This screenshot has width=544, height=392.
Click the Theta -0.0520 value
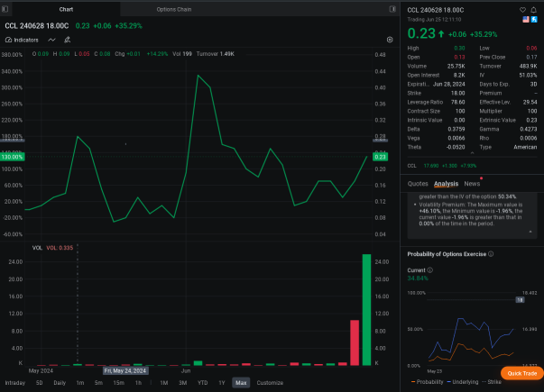[456, 147]
